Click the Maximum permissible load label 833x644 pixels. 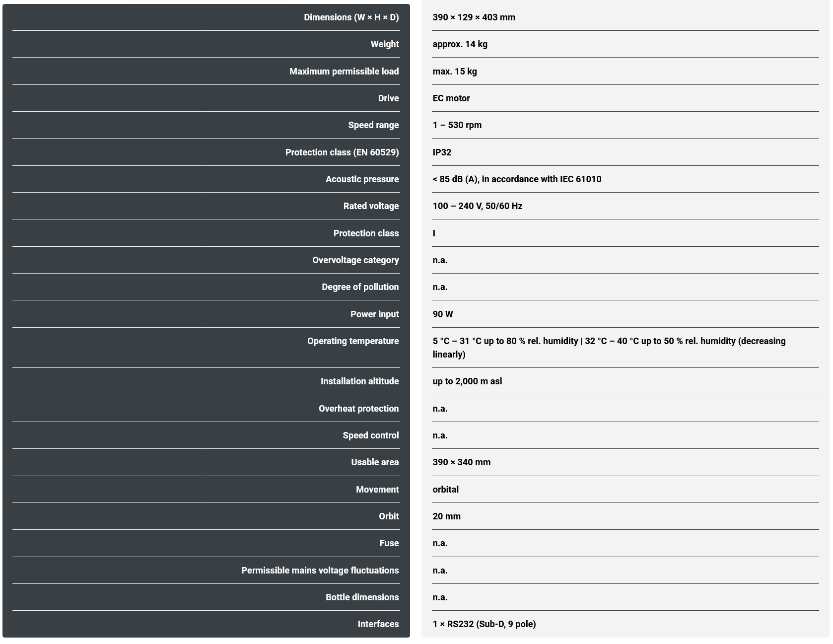point(344,72)
